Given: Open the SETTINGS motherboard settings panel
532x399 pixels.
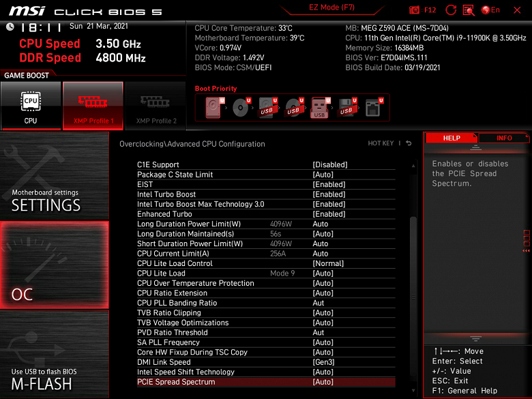Looking at the screenshot, I should point(55,176).
